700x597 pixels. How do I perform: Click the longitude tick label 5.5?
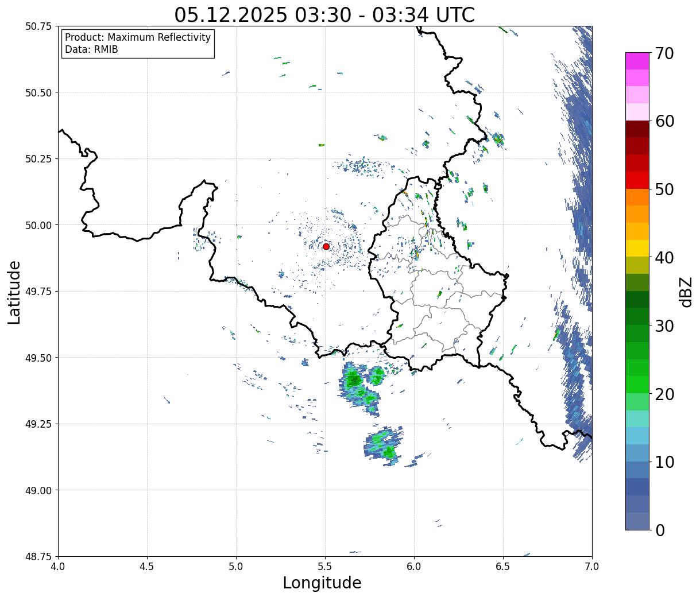(325, 567)
